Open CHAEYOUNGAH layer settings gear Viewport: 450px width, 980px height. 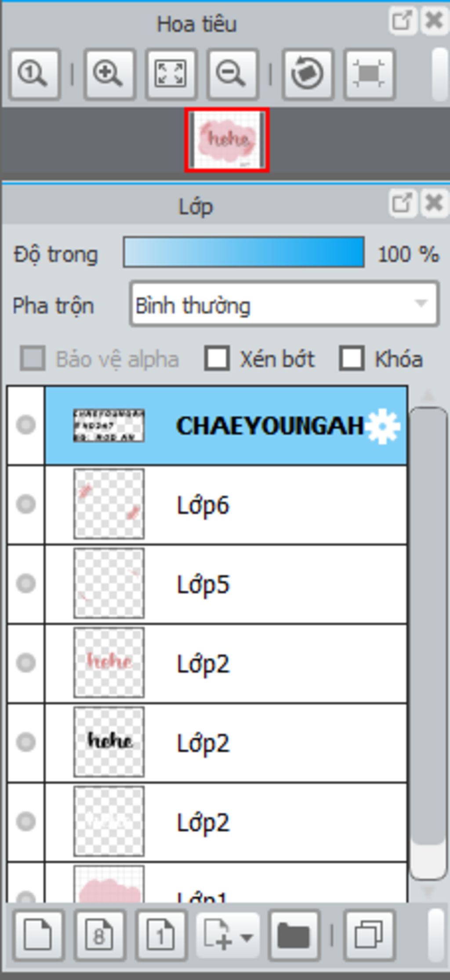pyautogui.click(x=383, y=426)
